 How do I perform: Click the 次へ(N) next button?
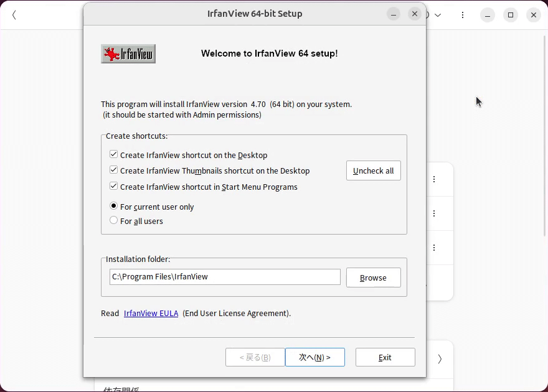click(x=315, y=357)
